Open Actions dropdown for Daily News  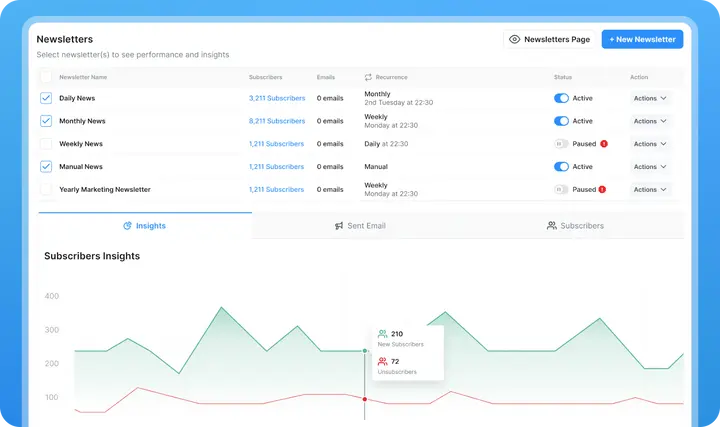[650, 98]
